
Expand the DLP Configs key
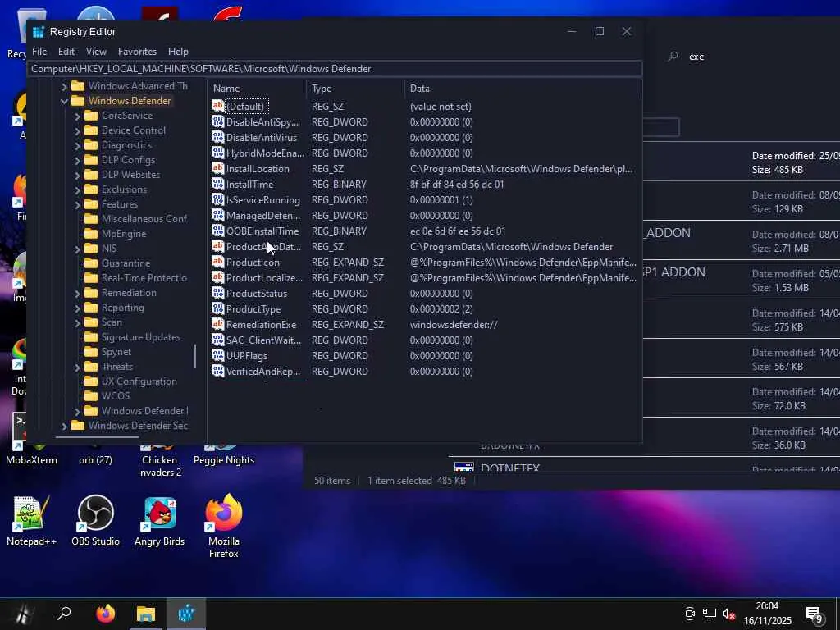[77, 160]
